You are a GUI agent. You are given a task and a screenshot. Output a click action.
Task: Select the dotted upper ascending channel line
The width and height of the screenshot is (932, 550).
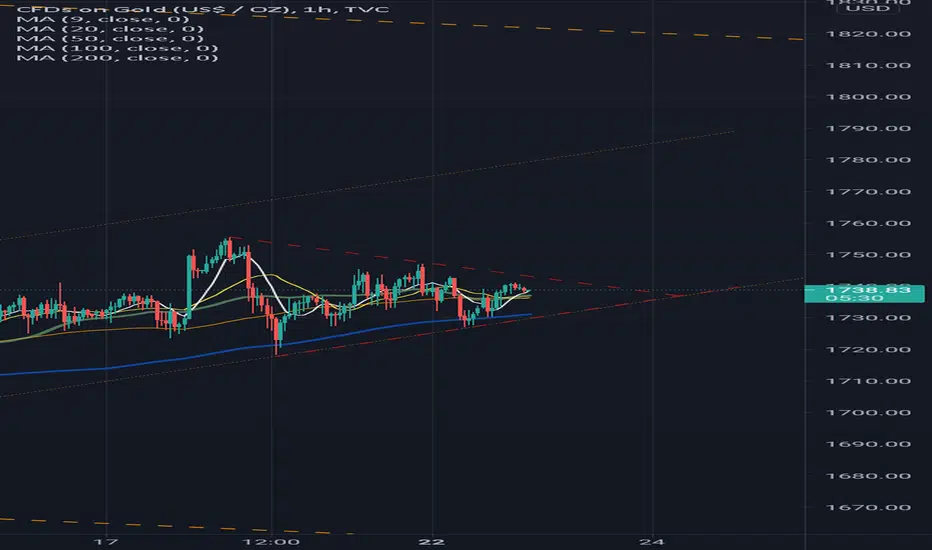(369, 185)
